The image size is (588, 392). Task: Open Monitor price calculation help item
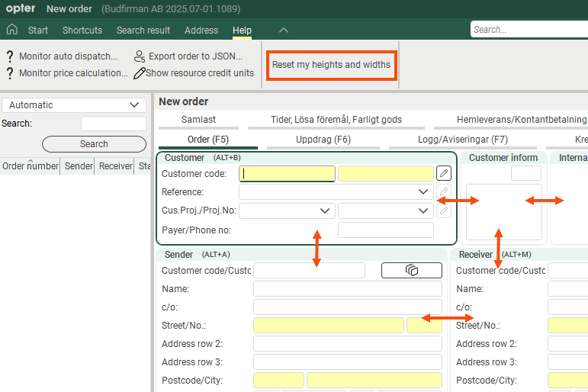(x=73, y=73)
